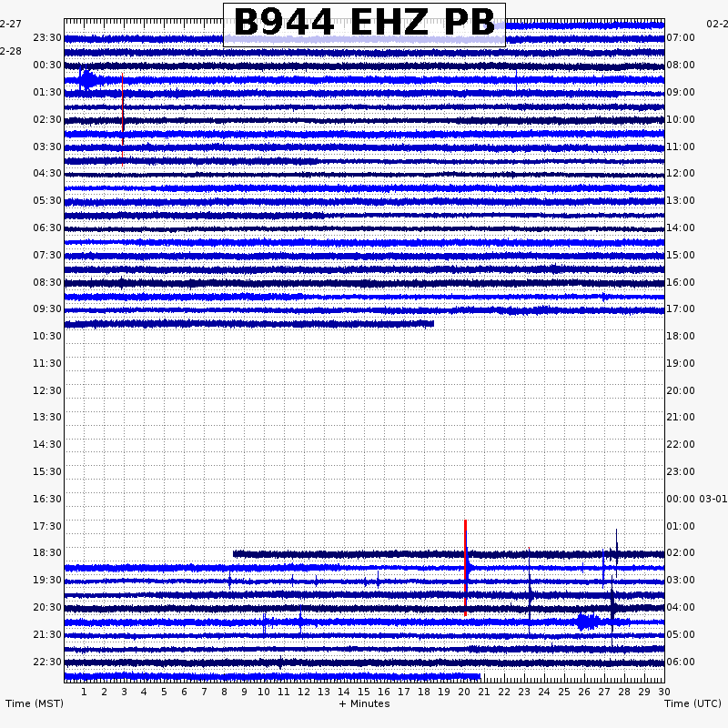Select the 02:30 MST time label
Screen dimensions: 728x728
[x=47, y=120]
